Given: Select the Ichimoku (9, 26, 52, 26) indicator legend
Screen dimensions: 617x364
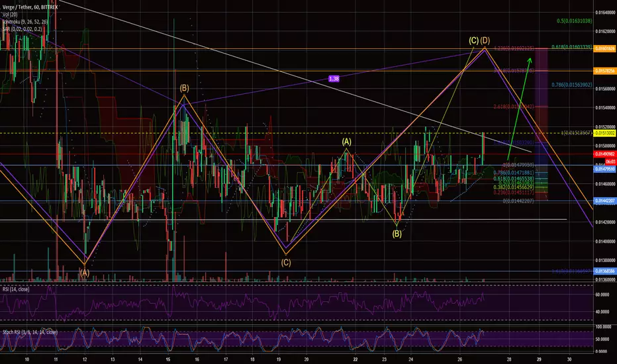Looking at the screenshot, I should [x=26, y=22].
